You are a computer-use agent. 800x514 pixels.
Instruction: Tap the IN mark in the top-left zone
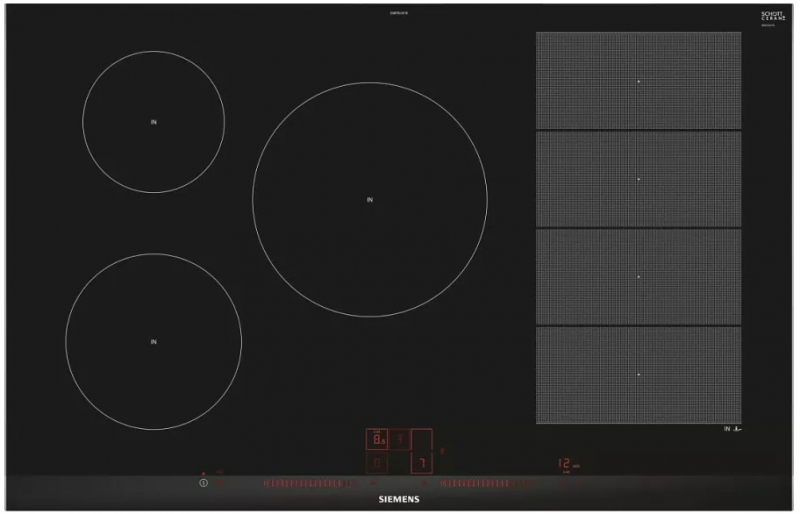tap(153, 122)
